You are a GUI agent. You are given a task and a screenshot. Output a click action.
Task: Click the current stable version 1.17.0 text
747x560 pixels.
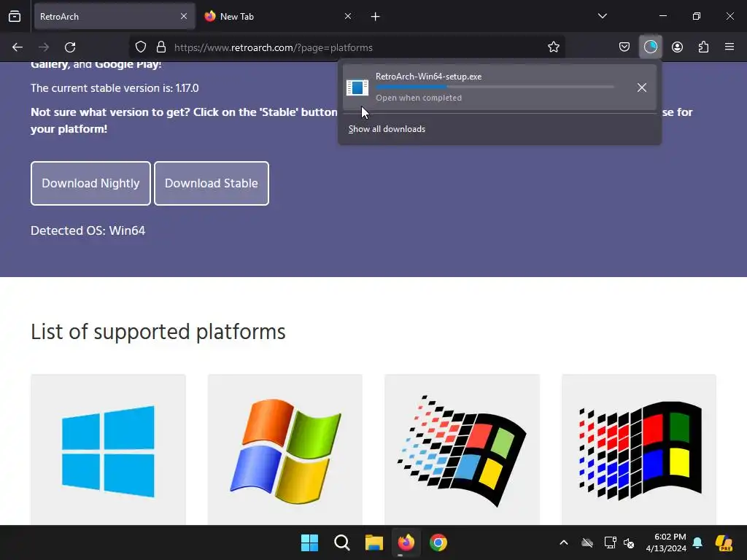[x=115, y=88]
